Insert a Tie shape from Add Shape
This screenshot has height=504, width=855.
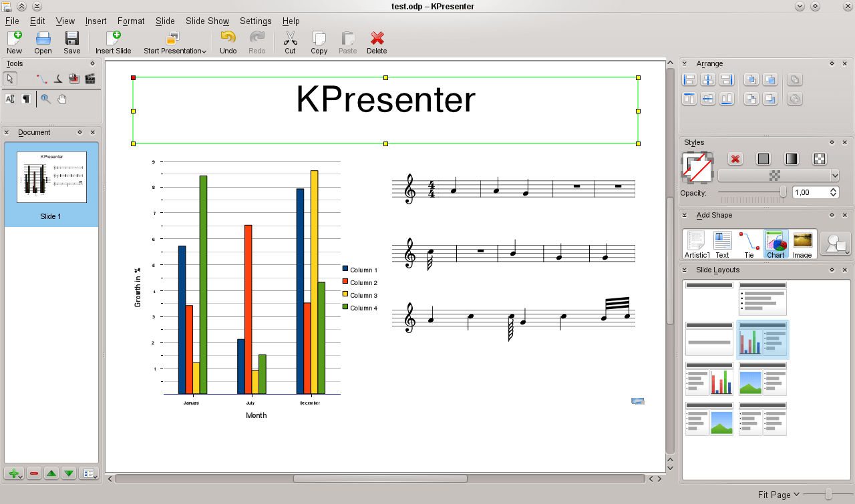[749, 242]
